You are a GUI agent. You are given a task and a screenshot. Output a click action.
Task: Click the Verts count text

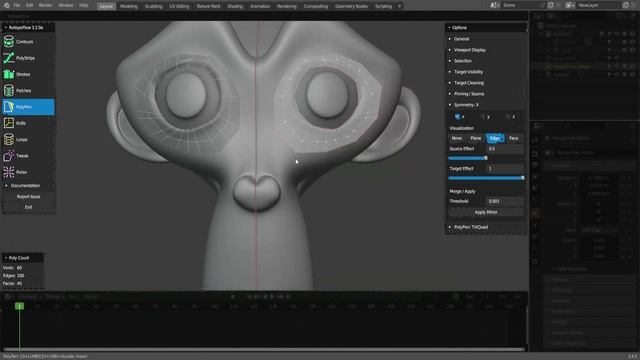click(13, 268)
